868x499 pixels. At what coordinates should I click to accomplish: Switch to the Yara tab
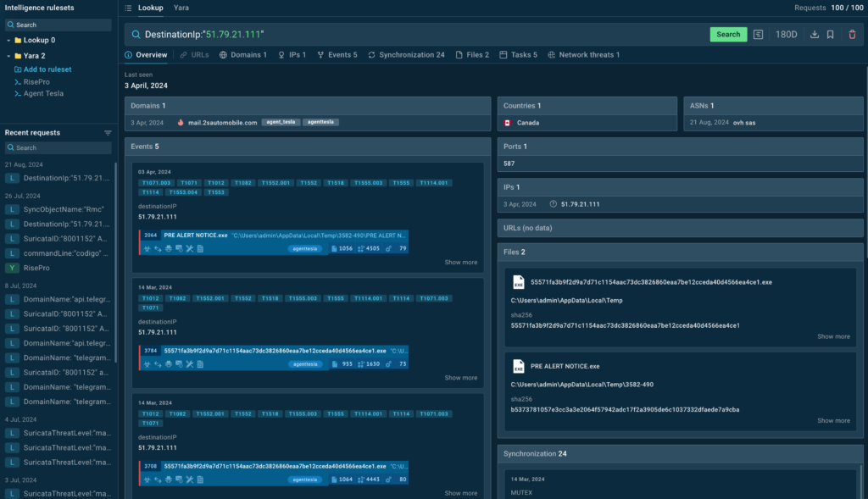[181, 8]
